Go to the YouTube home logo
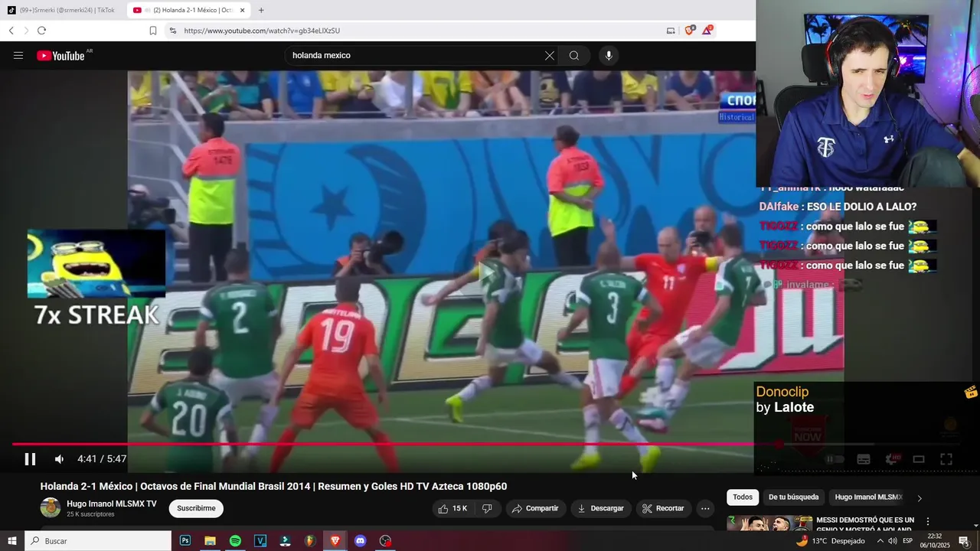 (x=60, y=55)
